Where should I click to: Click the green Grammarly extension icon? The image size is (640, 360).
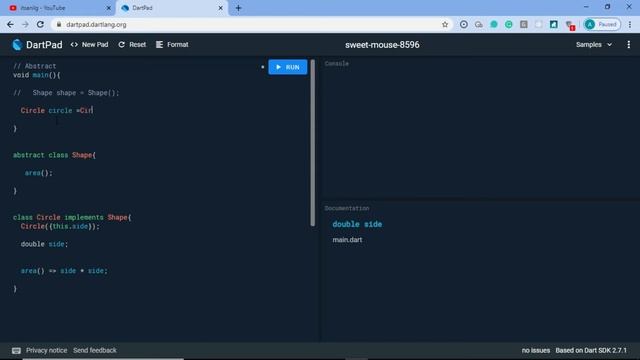[x=509, y=24]
